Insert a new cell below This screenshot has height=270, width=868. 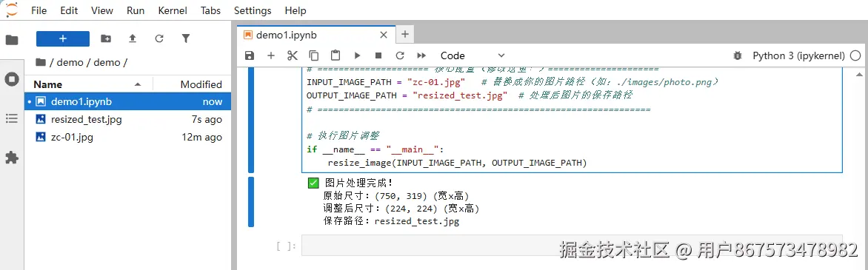pos(271,55)
